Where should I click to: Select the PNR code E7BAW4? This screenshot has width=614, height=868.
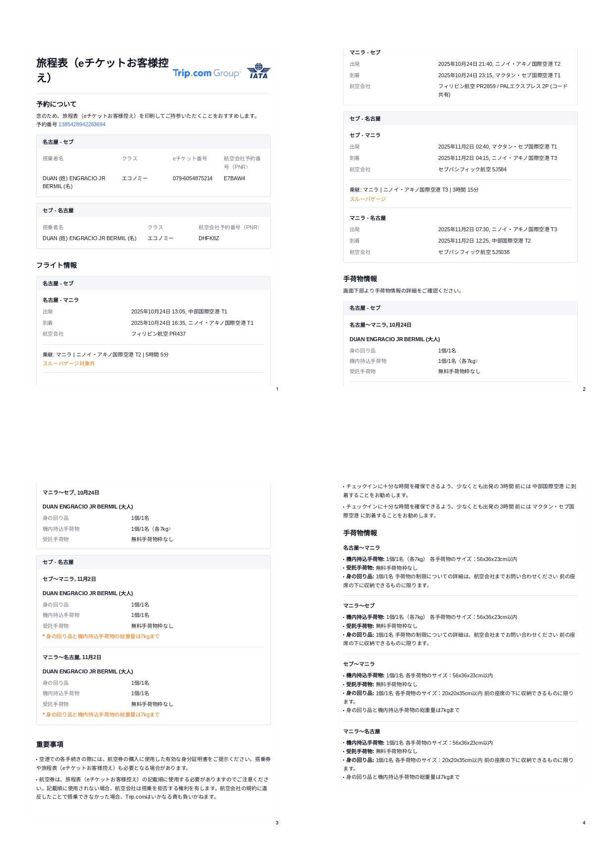tap(234, 178)
